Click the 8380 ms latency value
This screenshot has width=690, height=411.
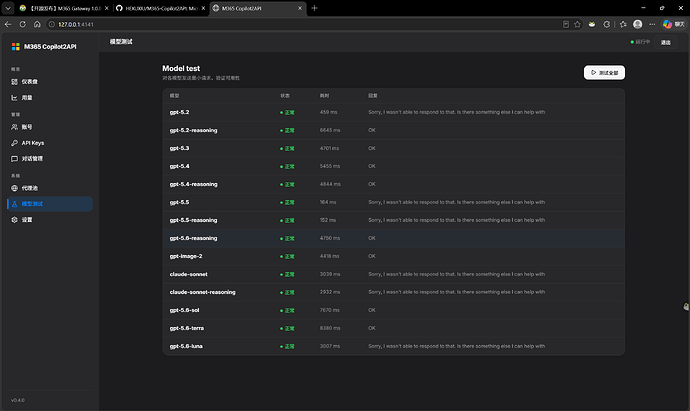click(x=330, y=328)
